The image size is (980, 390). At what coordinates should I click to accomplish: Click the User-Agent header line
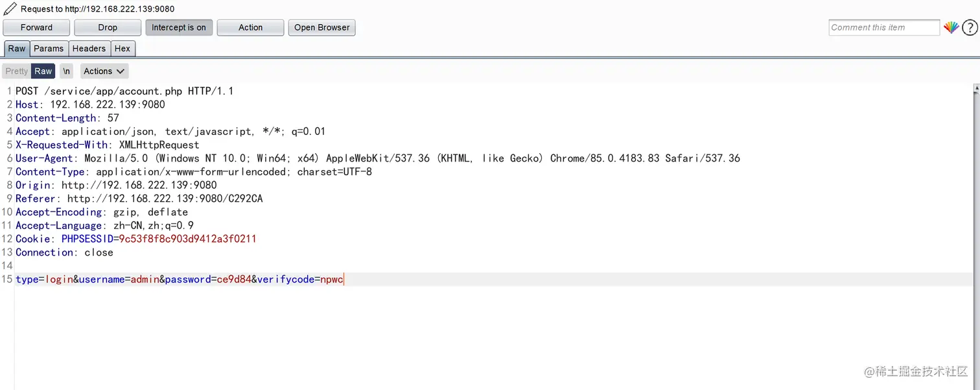378,158
